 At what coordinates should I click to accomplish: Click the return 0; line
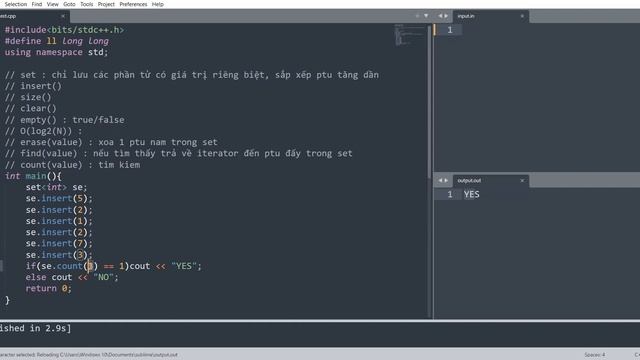click(49, 289)
